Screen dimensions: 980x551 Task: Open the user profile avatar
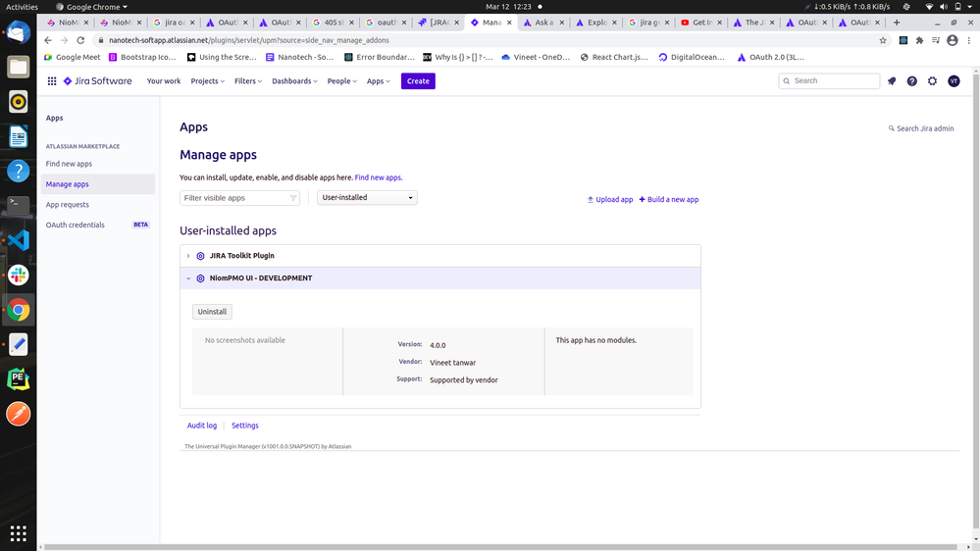pyautogui.click(x=954, y=81)
